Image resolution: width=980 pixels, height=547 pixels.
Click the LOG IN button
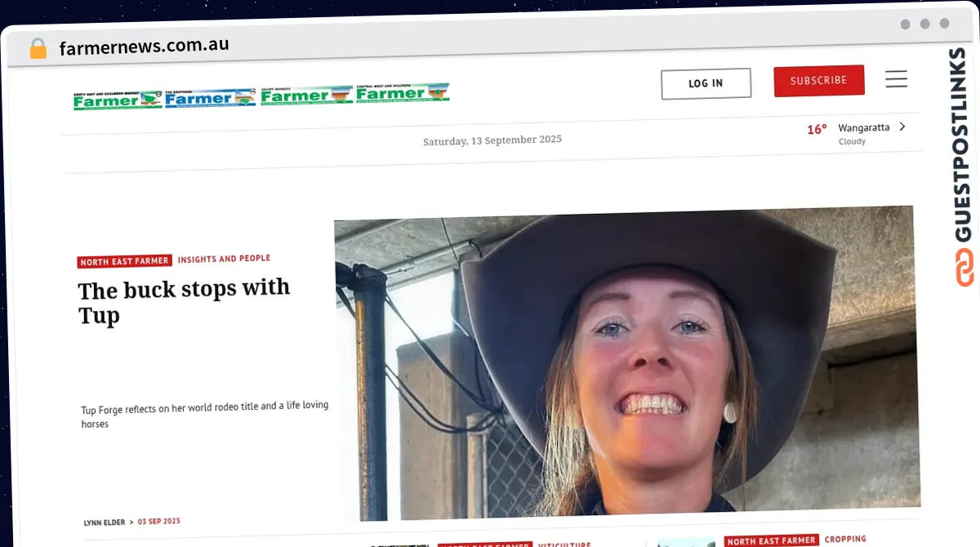pyautogui.click(x=706, y=83)
